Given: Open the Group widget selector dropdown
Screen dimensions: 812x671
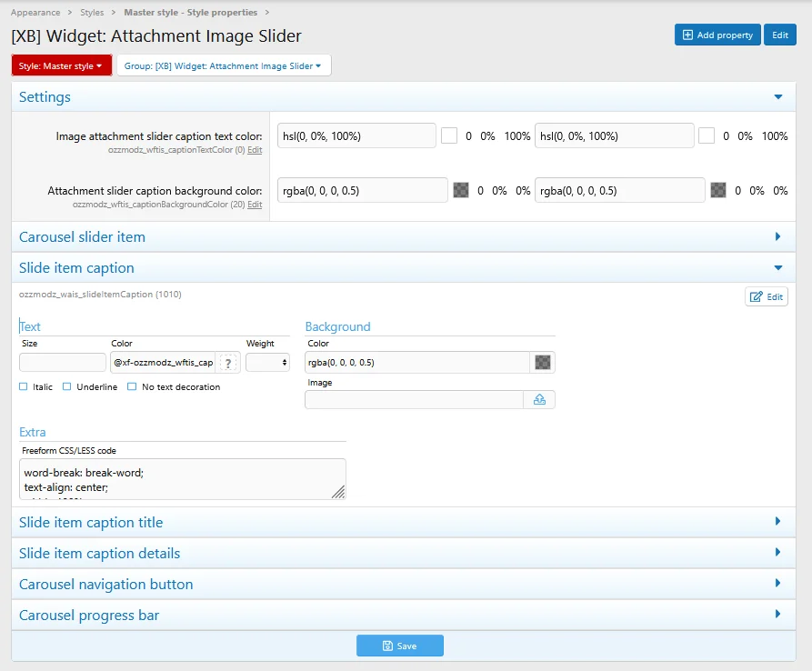Looking at the screenshot, I should click(224, 65).
